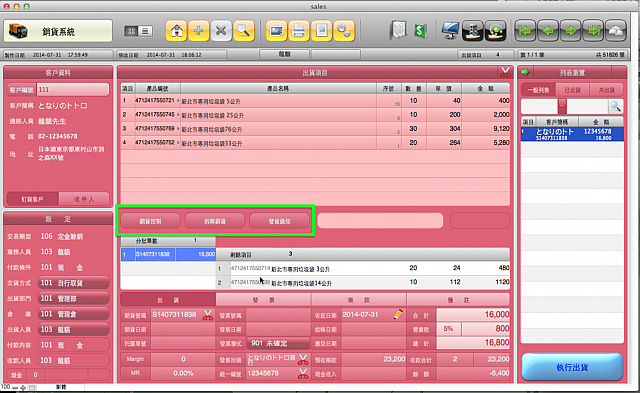This screenshot has height=393, width=640.
Task: Click scissors icon beside 12345678 field
Action: [x=303, y=373]
